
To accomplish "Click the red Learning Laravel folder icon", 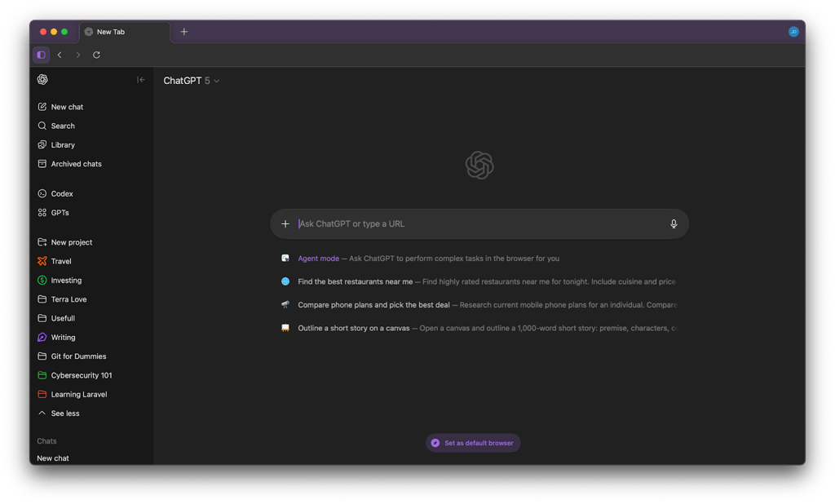I will (x=42, y=394).
